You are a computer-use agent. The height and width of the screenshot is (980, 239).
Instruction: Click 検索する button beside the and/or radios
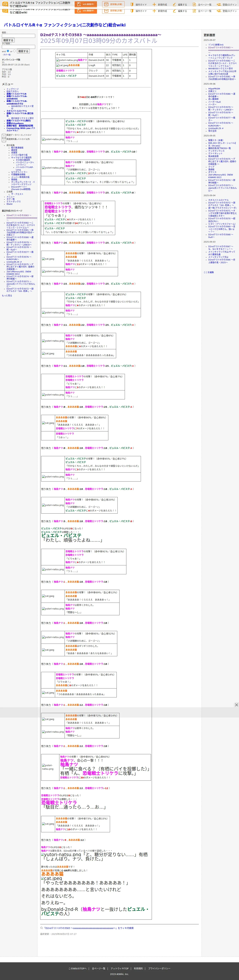[x=23, y=51]
